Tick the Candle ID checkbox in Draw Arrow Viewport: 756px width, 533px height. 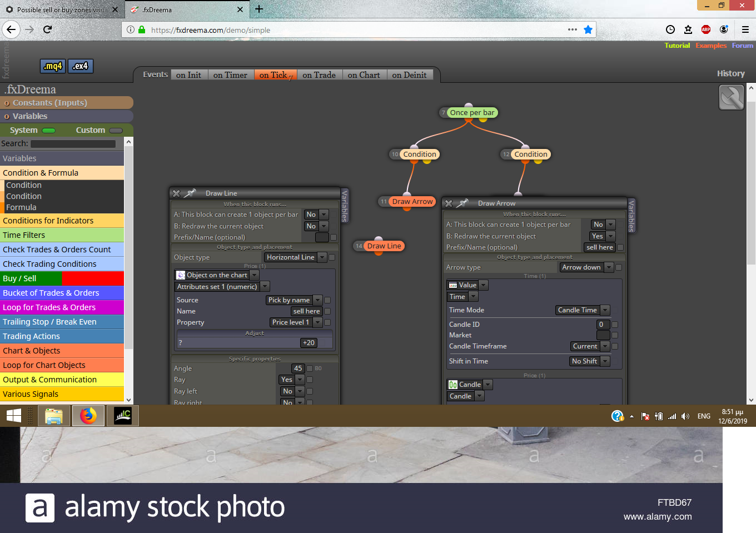[x=615, y=325]
